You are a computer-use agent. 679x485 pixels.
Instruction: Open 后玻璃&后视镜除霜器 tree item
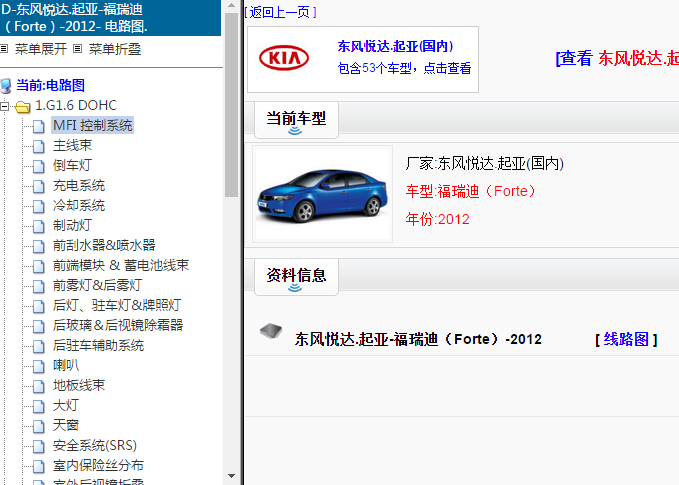118,325
